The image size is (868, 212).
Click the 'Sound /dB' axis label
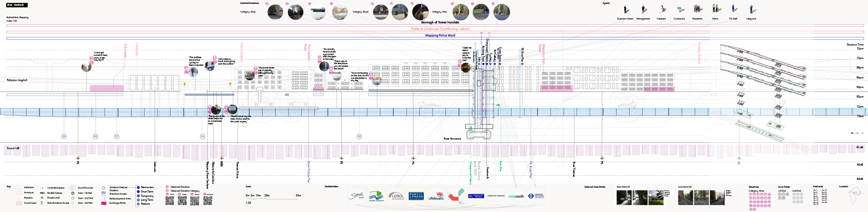pos(13,148)
